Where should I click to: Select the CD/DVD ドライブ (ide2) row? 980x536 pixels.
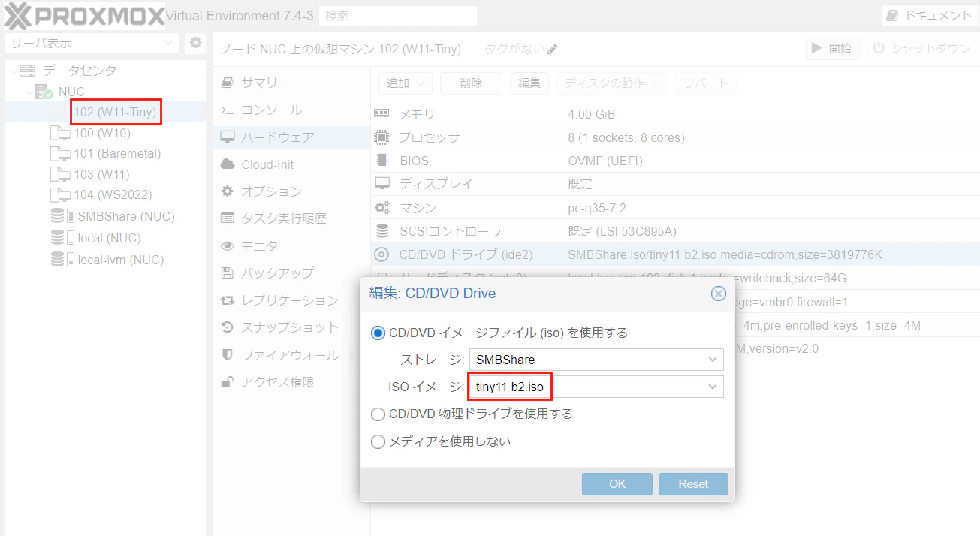[675, 254]
